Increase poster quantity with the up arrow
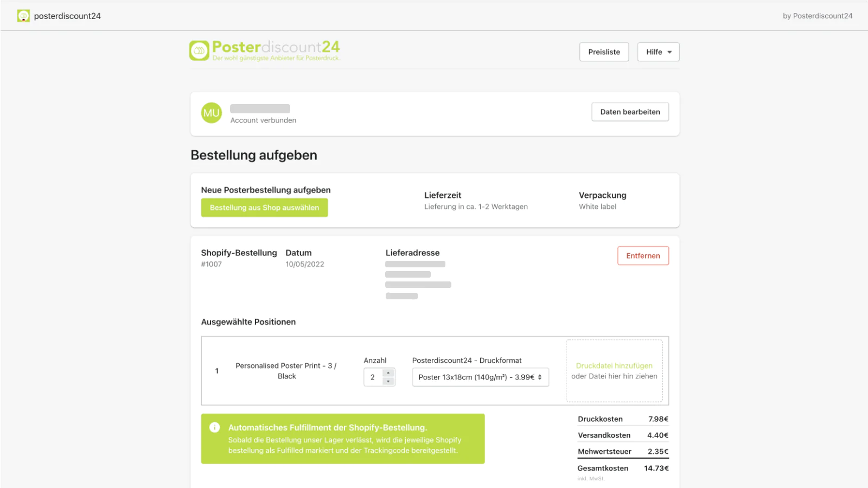This screenshot has width=868, height=488. [x=388, y=373]
